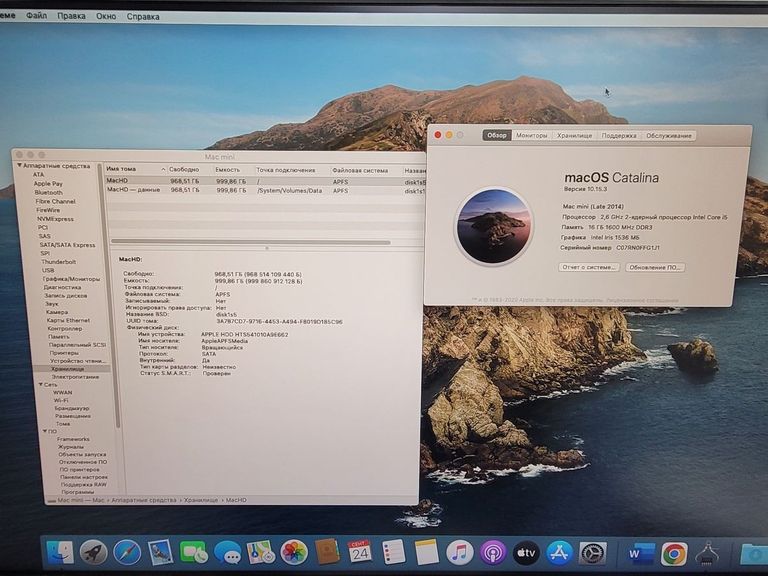Open App Store icon in Dock

pyautogui.click(x=559, y=553)
